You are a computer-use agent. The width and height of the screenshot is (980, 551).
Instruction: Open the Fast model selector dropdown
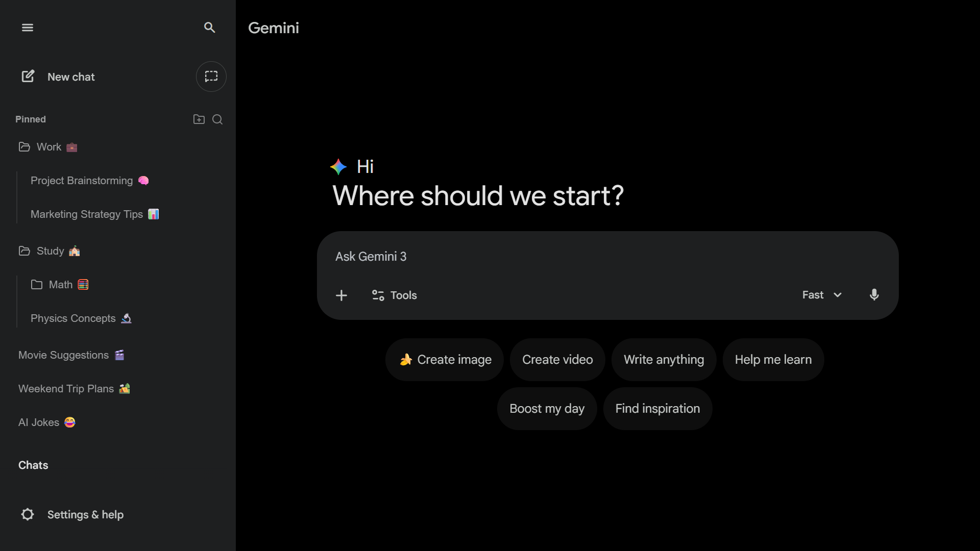822,295
